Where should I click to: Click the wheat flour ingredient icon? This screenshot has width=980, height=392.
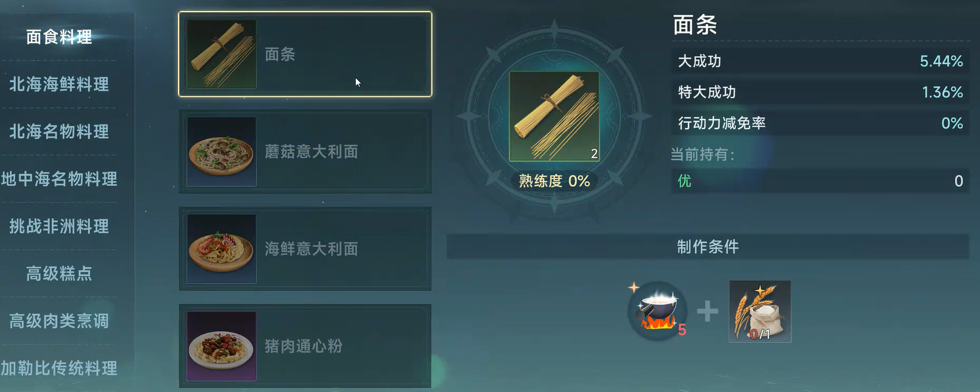pyautogui.click(x=760, y=311)
